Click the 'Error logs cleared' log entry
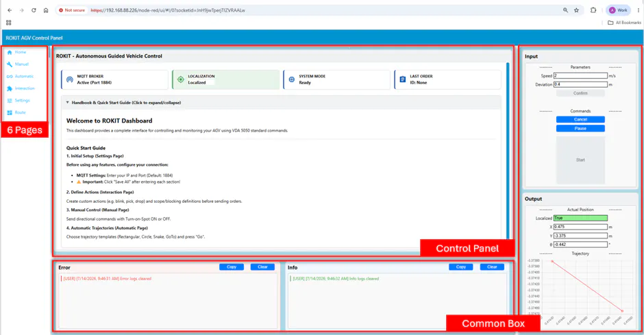 tap(107, 279)
